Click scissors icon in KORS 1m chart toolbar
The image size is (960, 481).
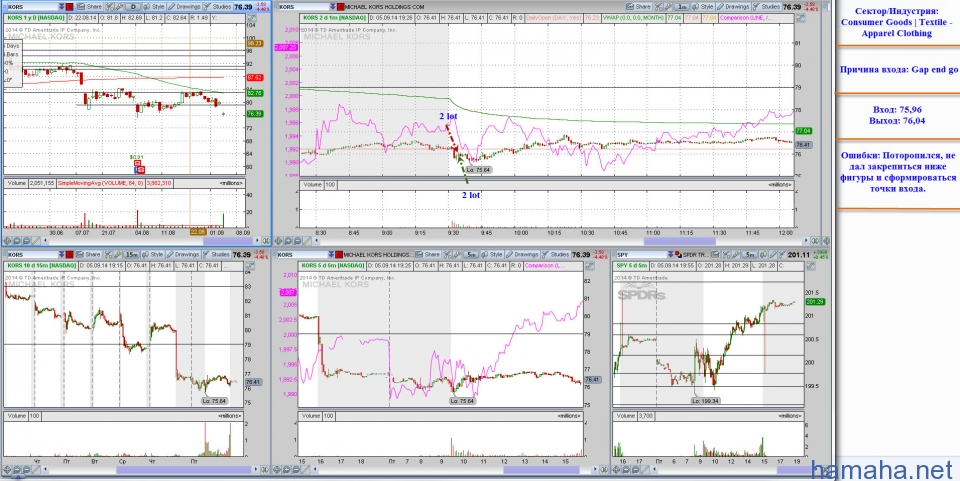pos(659,7)
